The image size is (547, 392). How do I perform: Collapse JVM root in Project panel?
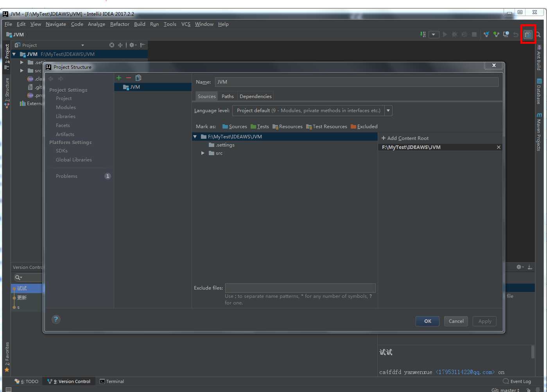[14, 54]
